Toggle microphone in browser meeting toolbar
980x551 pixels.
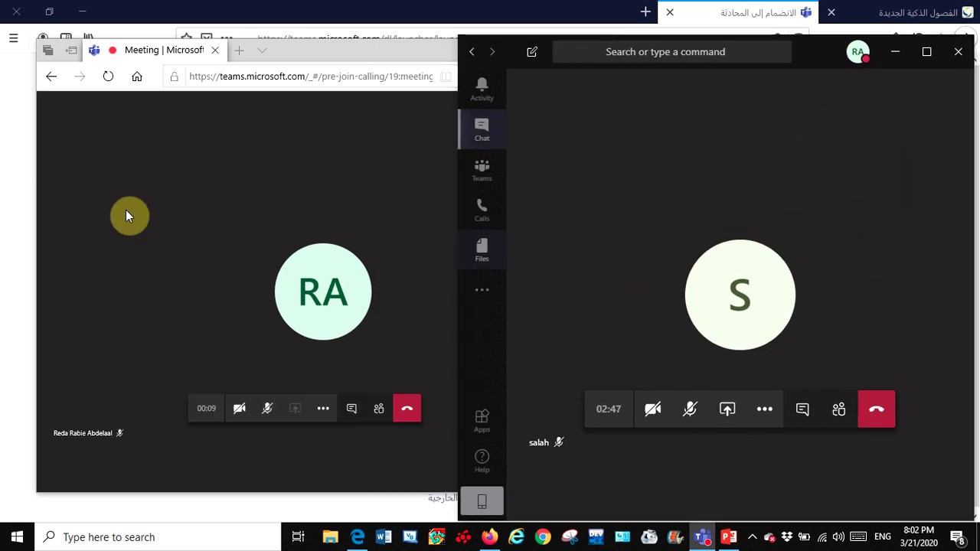click(x=267, y=409)
